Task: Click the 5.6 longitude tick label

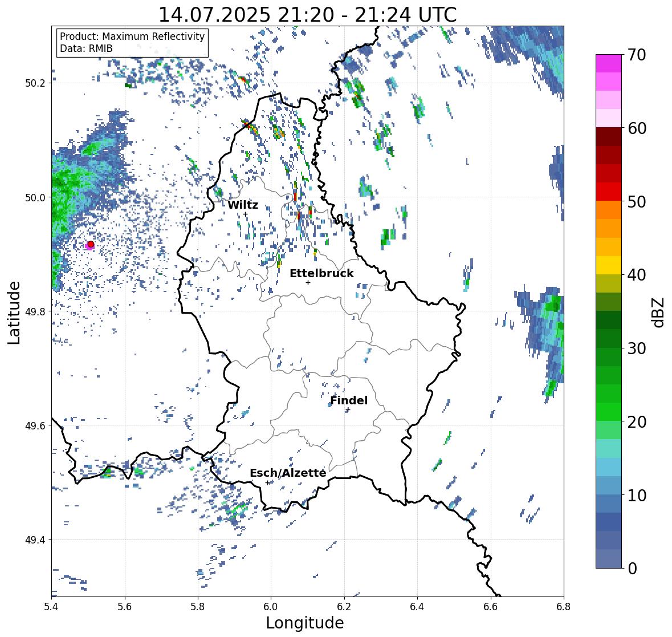Action: click(x=125, y=607)
